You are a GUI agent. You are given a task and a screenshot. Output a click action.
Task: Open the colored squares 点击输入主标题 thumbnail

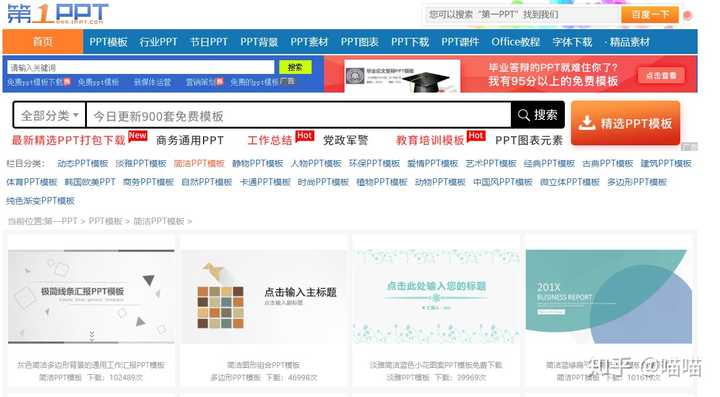tap(264, 296)
